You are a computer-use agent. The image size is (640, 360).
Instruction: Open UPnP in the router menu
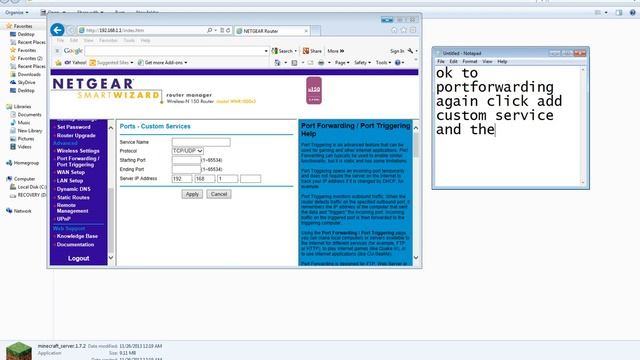pos(64,219)
